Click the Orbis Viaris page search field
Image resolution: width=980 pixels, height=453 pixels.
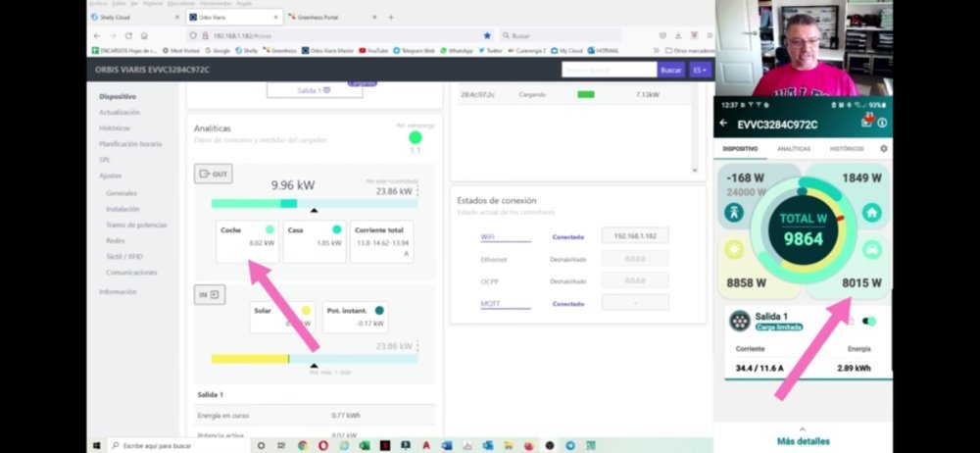click(x=609, y=70)
